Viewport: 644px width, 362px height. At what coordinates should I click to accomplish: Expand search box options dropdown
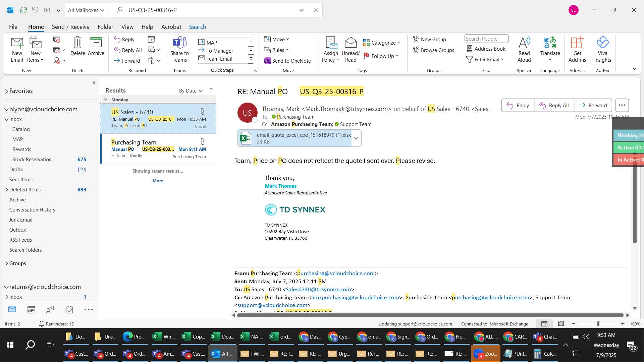(x=301, y=10)
